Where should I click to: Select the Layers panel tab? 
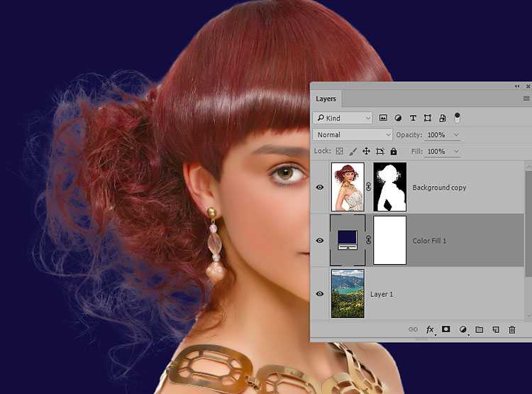tap(326, 99)
